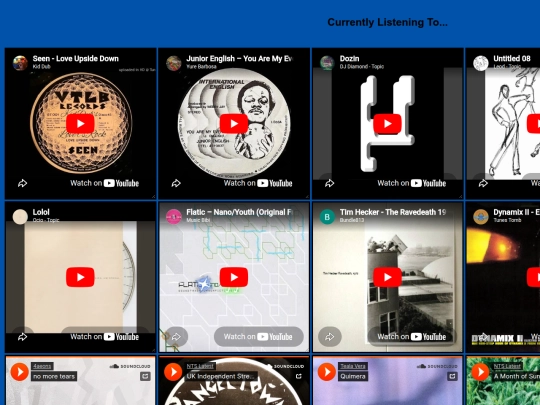This screenshot has height=405, width=540.
Task: Open the 'Quimera' track title
Action: pos(353,376)
